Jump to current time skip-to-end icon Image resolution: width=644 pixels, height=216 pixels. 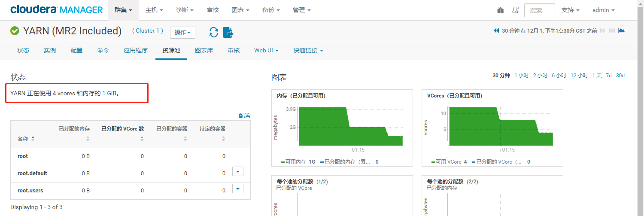coord(612,31)
